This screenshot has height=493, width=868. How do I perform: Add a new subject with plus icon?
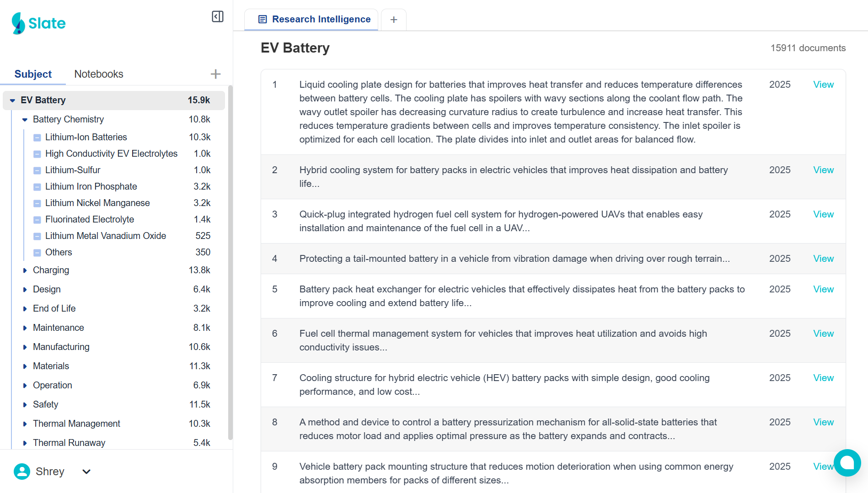click(215, 74)
